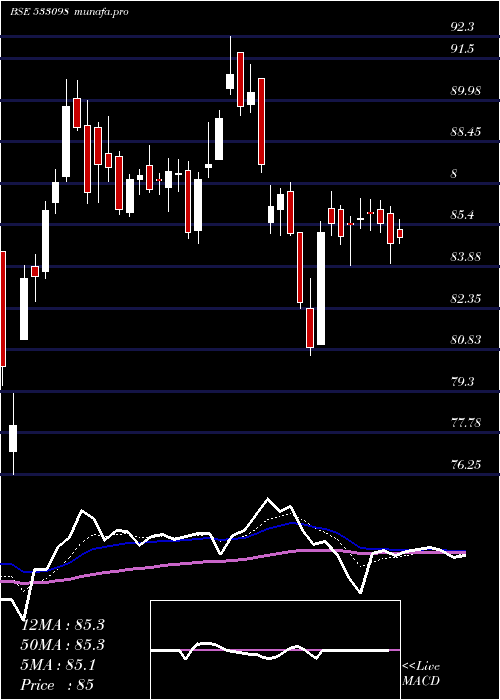
Task: Select the 91.5 price level label
Action: (462, 49)
